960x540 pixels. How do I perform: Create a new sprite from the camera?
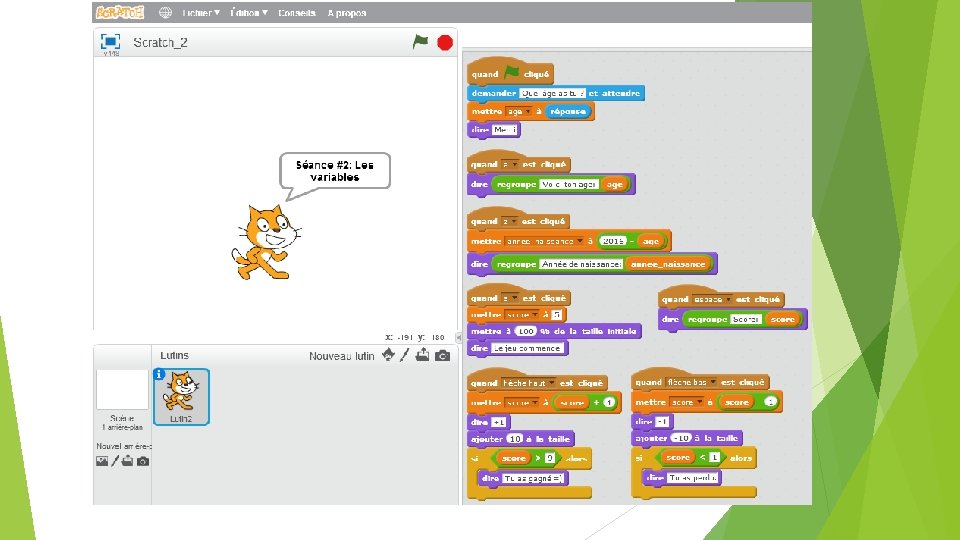point(443,355)
